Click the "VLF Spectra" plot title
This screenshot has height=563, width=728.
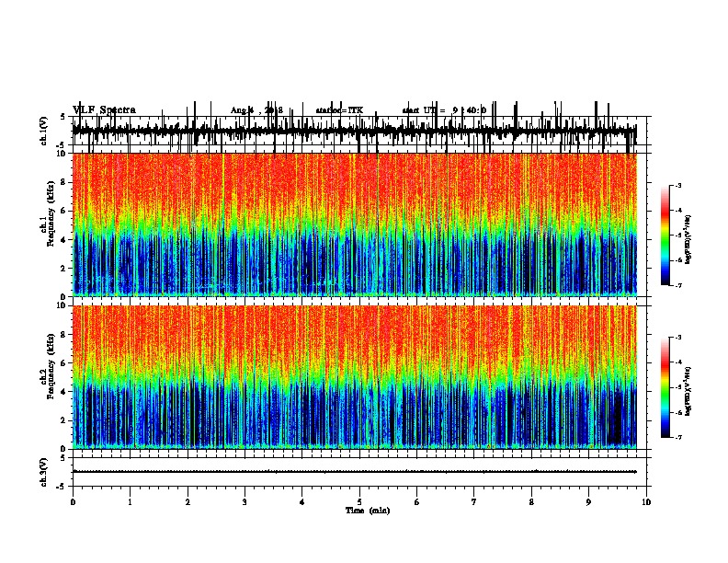pyautogui.click(x=104, y=110)
